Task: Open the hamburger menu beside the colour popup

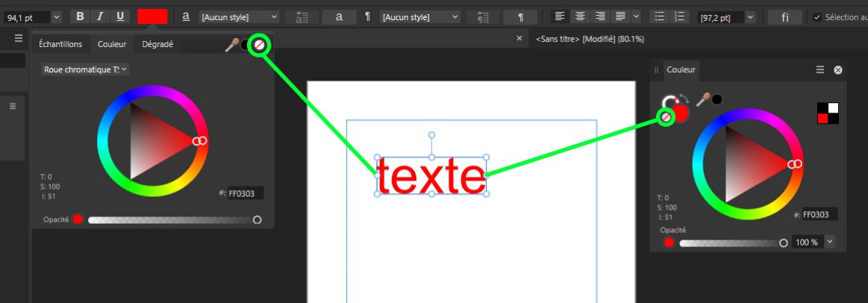Action: (x=18, y=38)
